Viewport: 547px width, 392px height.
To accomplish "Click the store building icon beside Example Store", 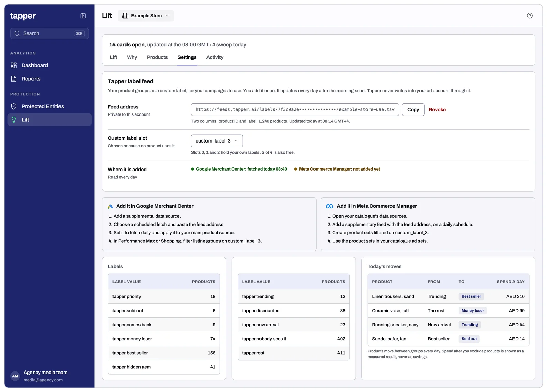I will [x=125, y=16].
